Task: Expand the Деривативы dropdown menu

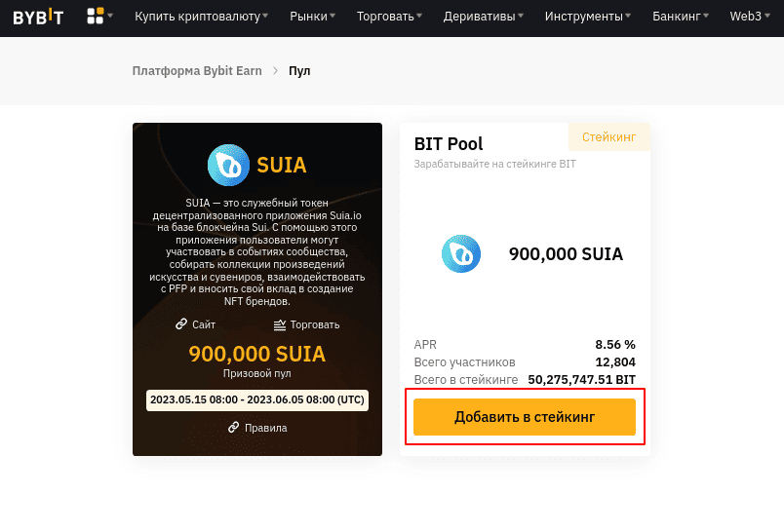Action: click(x=484, y=17)
